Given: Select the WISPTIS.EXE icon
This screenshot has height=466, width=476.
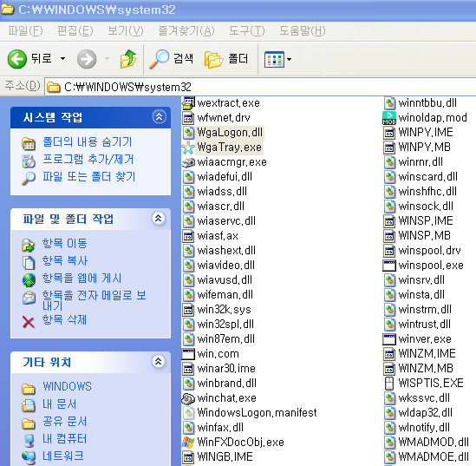Looking at the screenshot, I should pyautogui.click(x=389, y=384).
